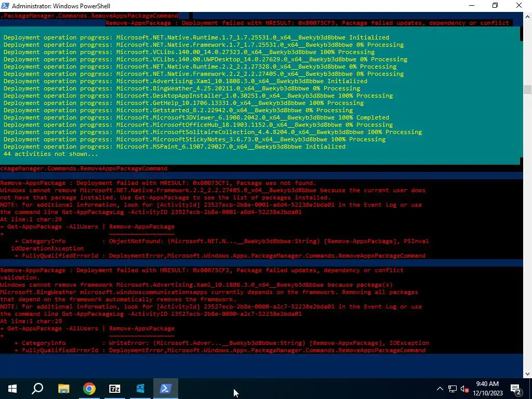Click the Microsoft3DViewer Completed line

point(196,117)
